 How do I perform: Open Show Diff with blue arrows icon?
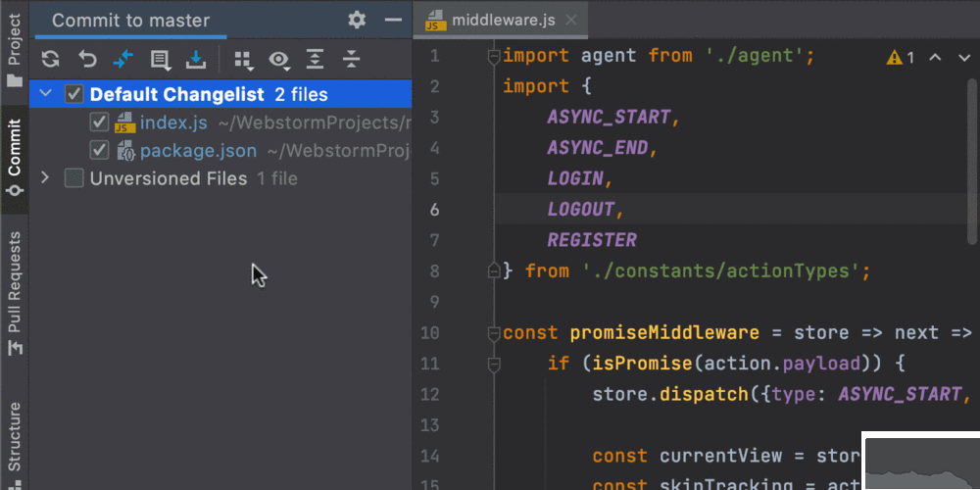(123, 60)
